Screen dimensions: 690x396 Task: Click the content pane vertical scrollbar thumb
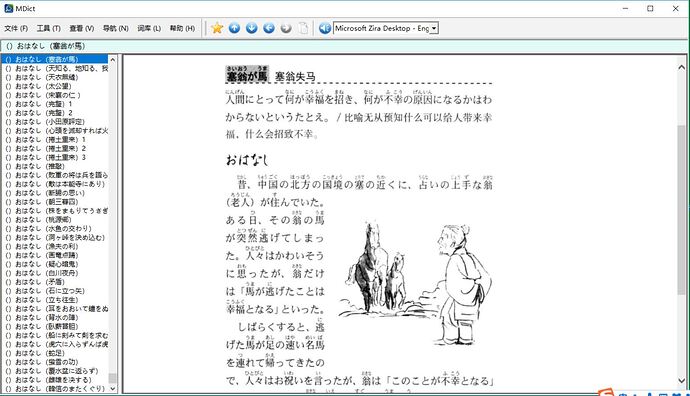(x=682, y=210)
